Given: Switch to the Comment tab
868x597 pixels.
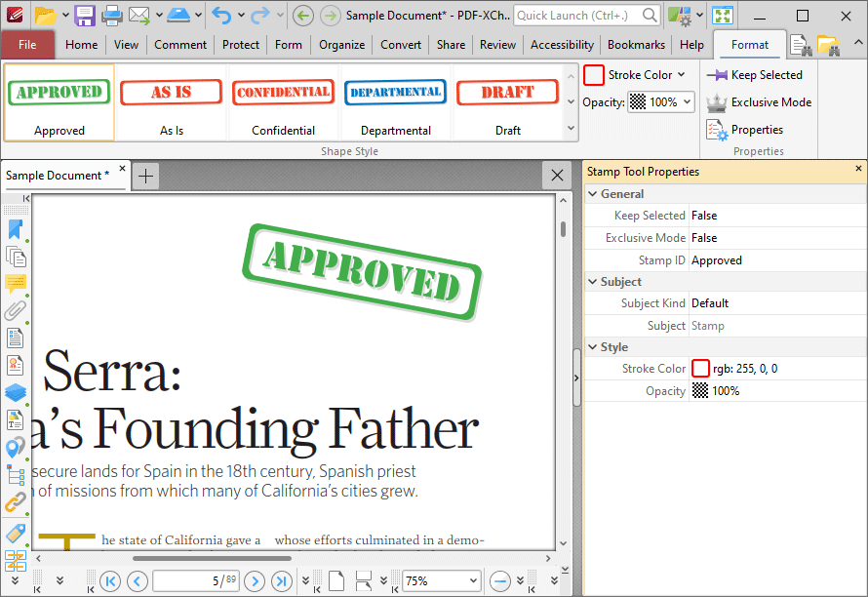Looking at the screenshot, I should coord(180,45).
